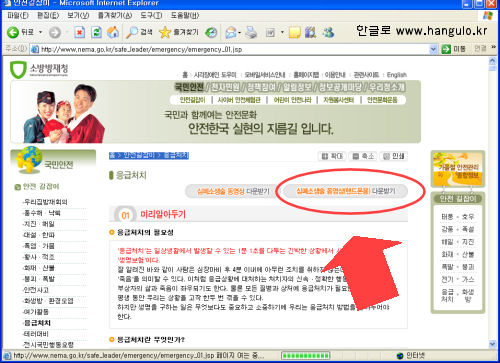Open 붕괴 · 폭발 in left sidebar menu
Viewport: 500px width, 363px height.
coord(39,279)
